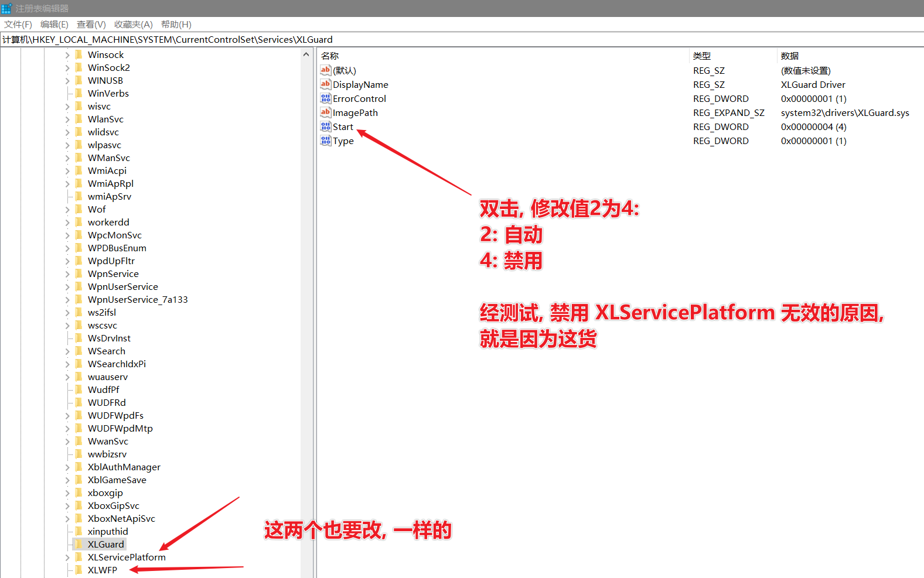The image size is (924, 578).
Task: Open the 收藏夹(A) favorites menu
Action: tap(133, 24)
